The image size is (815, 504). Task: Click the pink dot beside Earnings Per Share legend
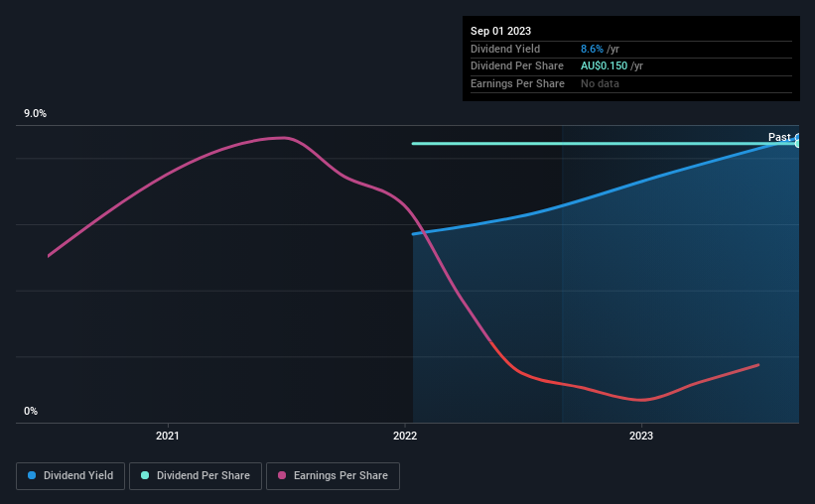282,475
